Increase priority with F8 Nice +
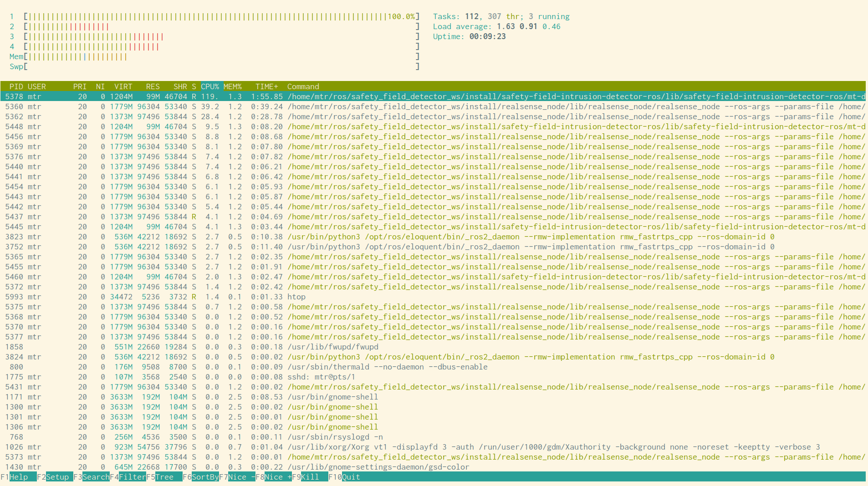Screen dimensions: 868x486 pyautogui.click(x=276, y=477)
